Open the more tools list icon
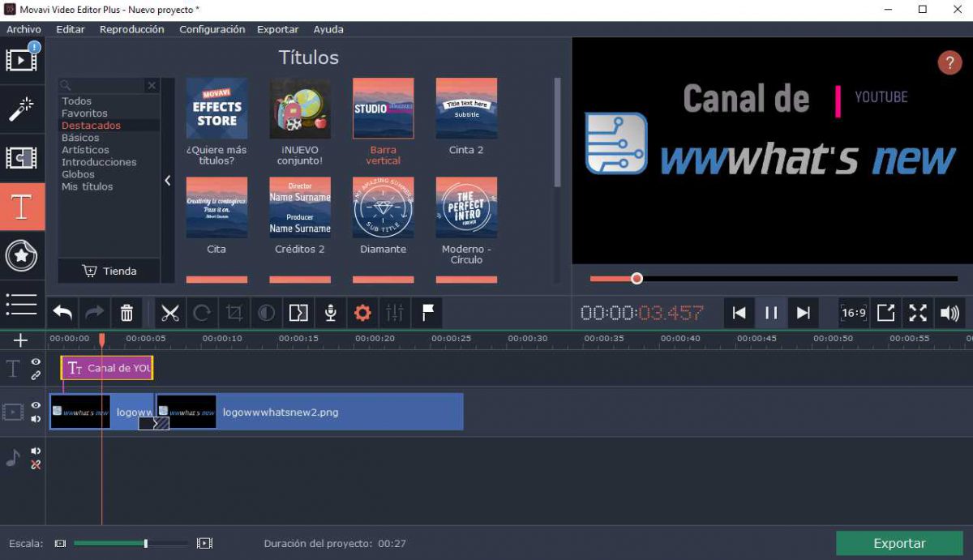The width and height of the screenshot is (973, 560). click(x=22, y=304)
